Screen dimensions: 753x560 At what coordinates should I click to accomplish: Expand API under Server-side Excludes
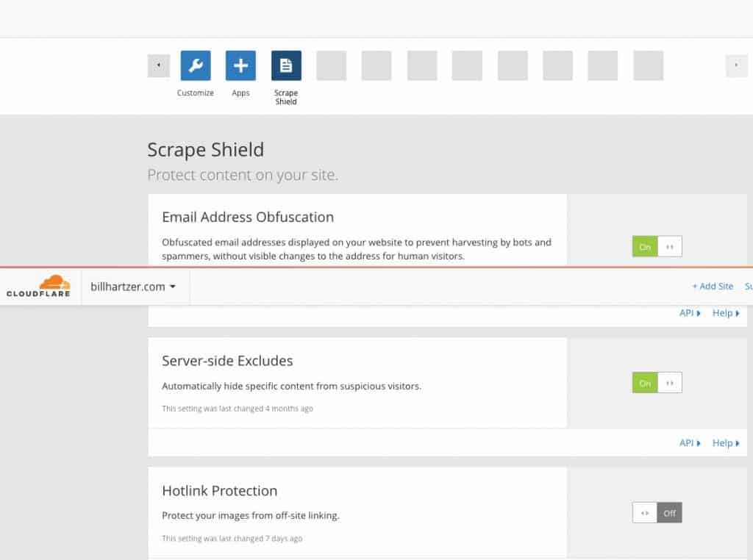click(x=690, y=443)
